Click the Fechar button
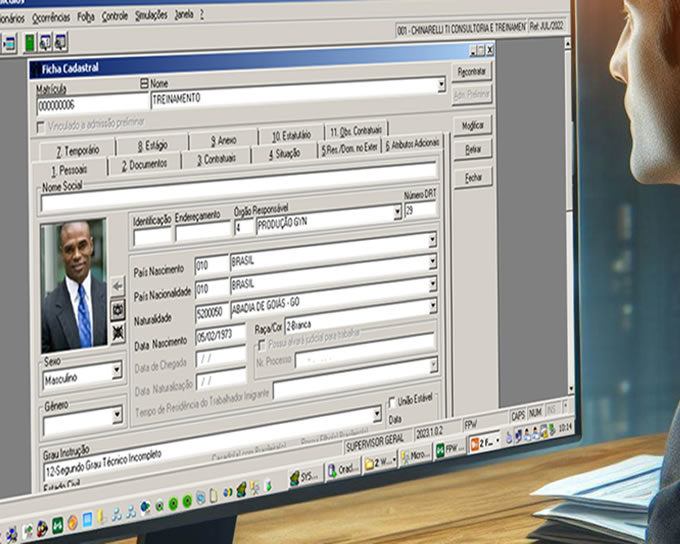The height and width of the screenshot is (544, 680). point(474,177)
